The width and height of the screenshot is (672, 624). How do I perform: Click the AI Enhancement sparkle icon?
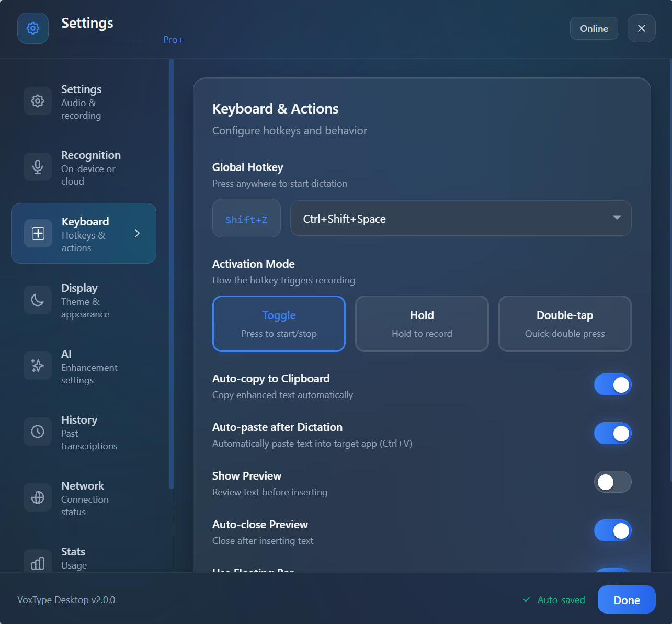pyautogui.click(x=37, y=366)
